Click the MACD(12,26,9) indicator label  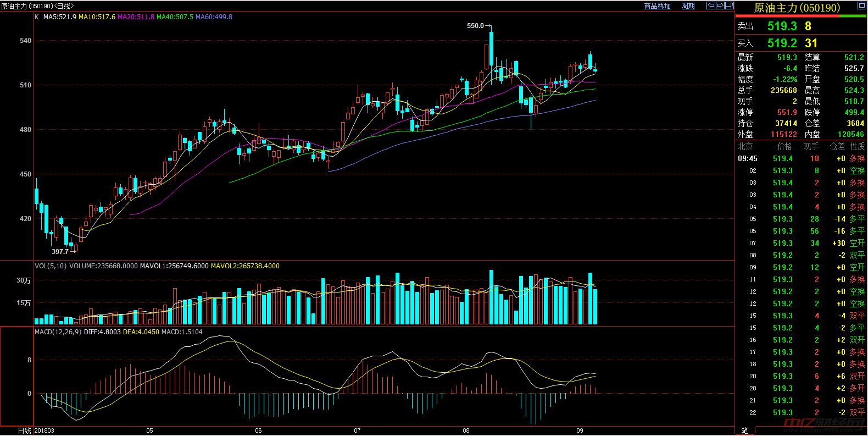click(58, 332)
